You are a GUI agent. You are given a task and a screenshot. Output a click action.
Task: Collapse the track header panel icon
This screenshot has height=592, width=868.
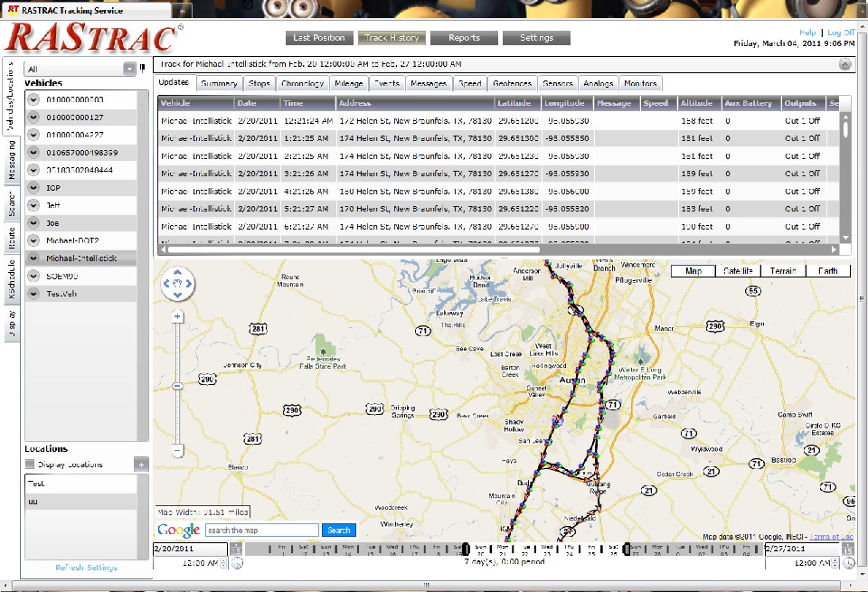(x=844, y=64)
